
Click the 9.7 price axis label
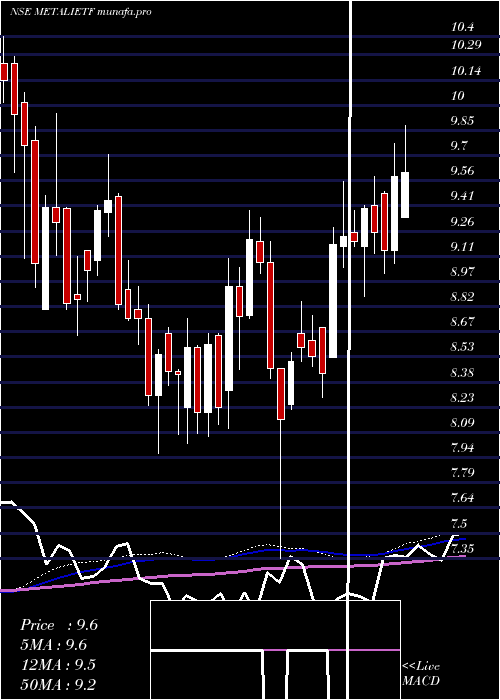(x=460, y=146)
